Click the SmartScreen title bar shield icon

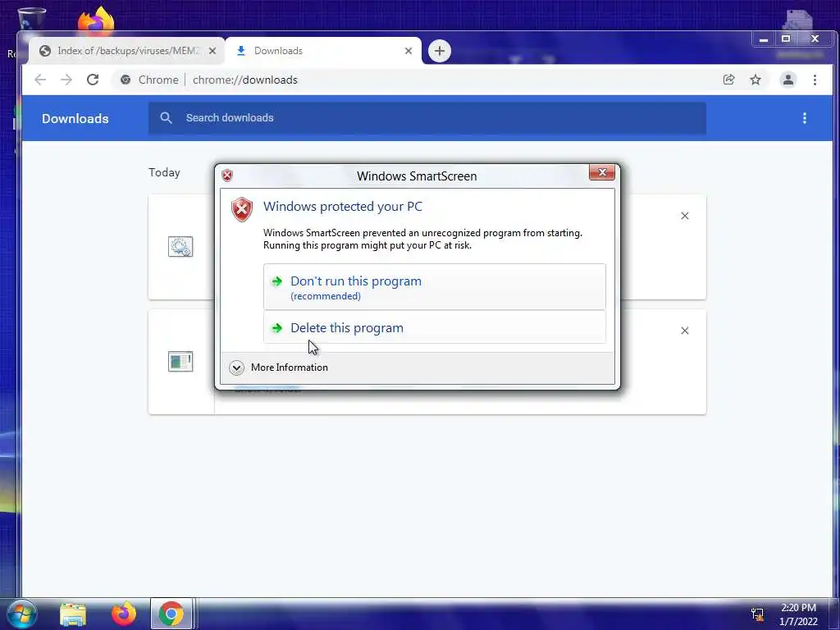pyautogui.click(x=227, y=176)
